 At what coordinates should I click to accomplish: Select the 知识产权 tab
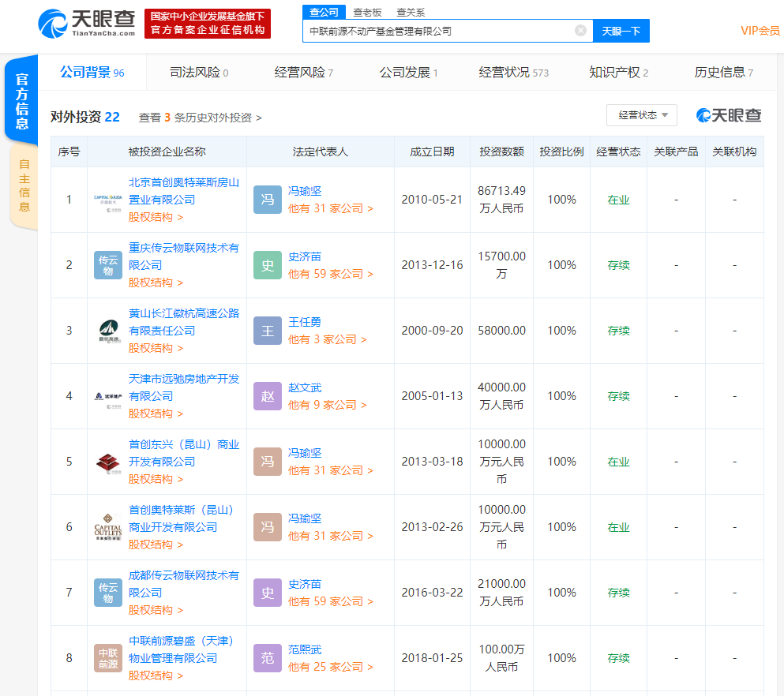(618, 73)
